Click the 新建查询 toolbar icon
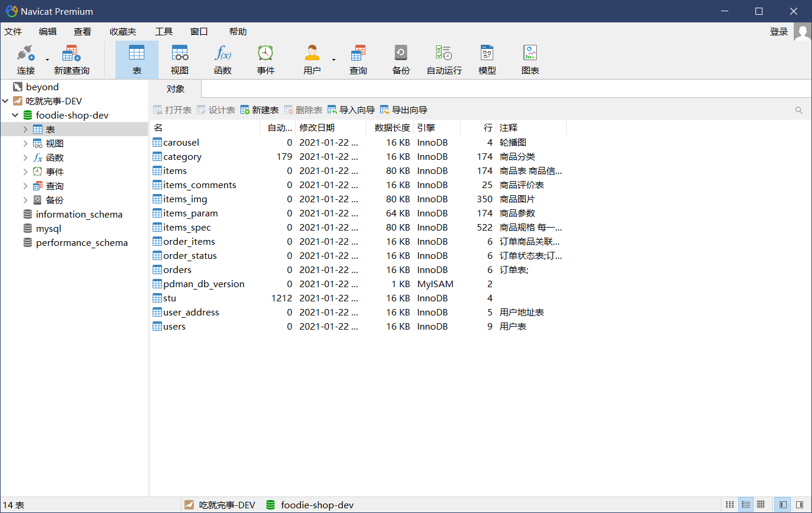This screenshot has width=812, height=513. click(x=71, y=60)
